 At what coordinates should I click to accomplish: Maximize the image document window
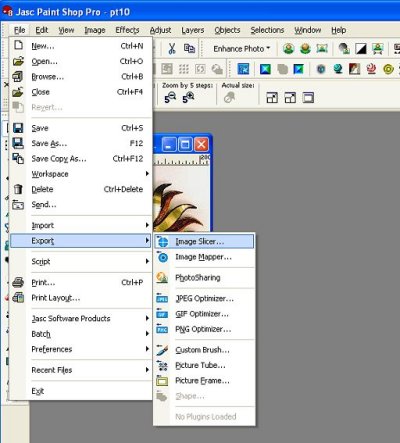coord(185,145)
